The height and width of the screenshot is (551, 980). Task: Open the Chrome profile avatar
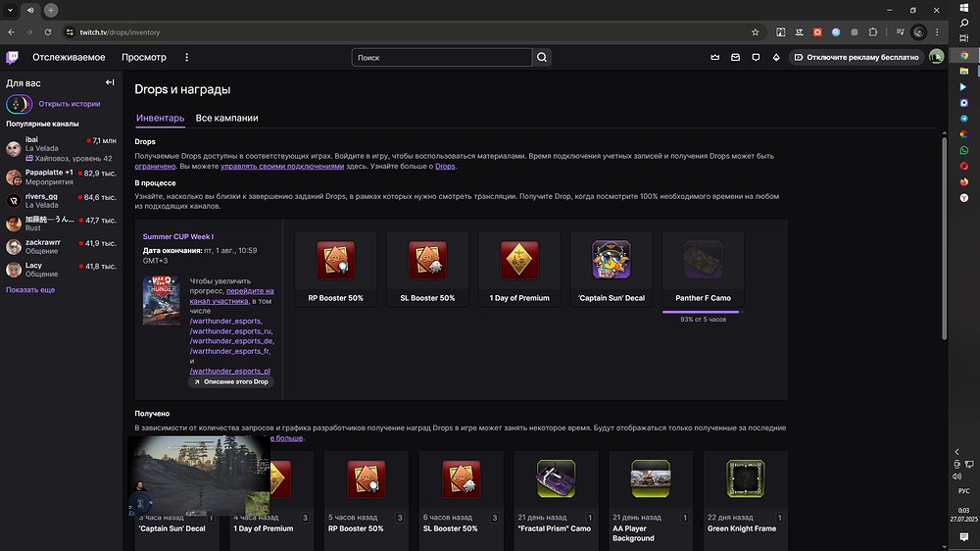[x=919, y=32]
